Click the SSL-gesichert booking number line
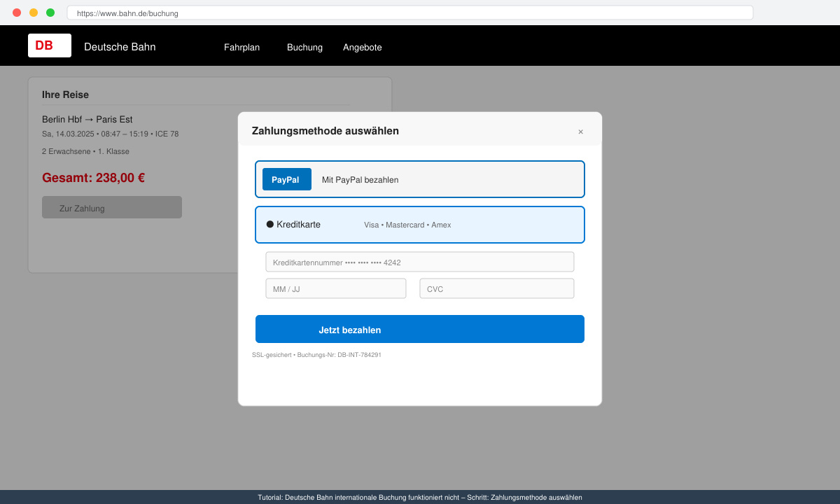This screenshot has width=840, height=504. pyautogui.click(x=316, y=355)
